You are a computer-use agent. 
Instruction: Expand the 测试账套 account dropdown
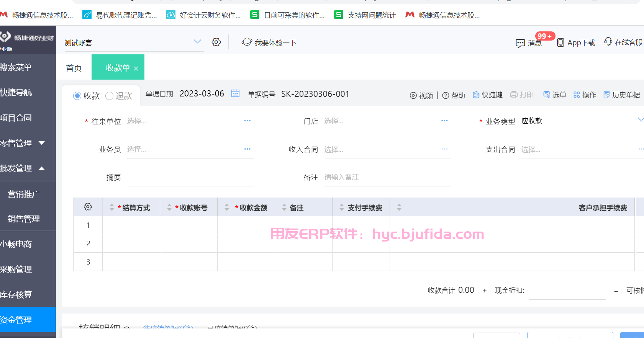[197, 42]
